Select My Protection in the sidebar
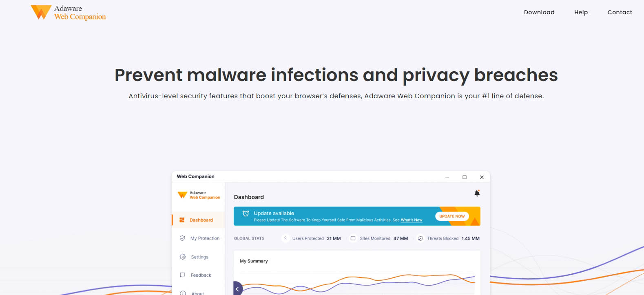Viewport: 644px width, 295px height. (204, 238)
